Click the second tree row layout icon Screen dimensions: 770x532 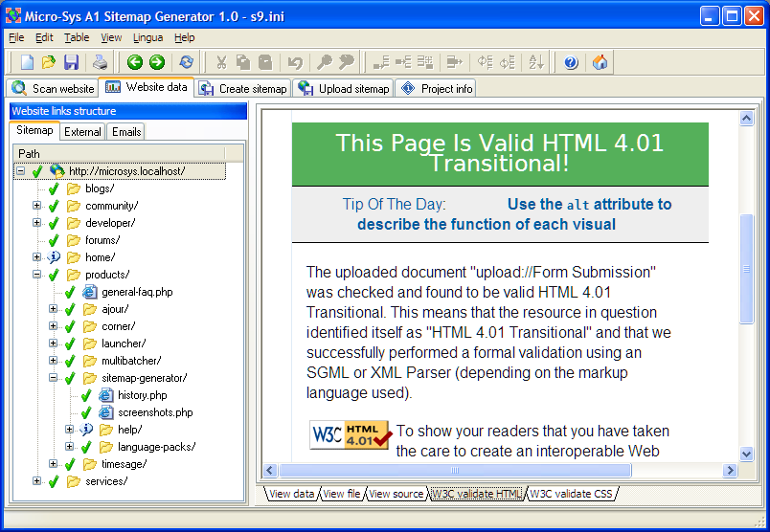click(x=403, y=62)
